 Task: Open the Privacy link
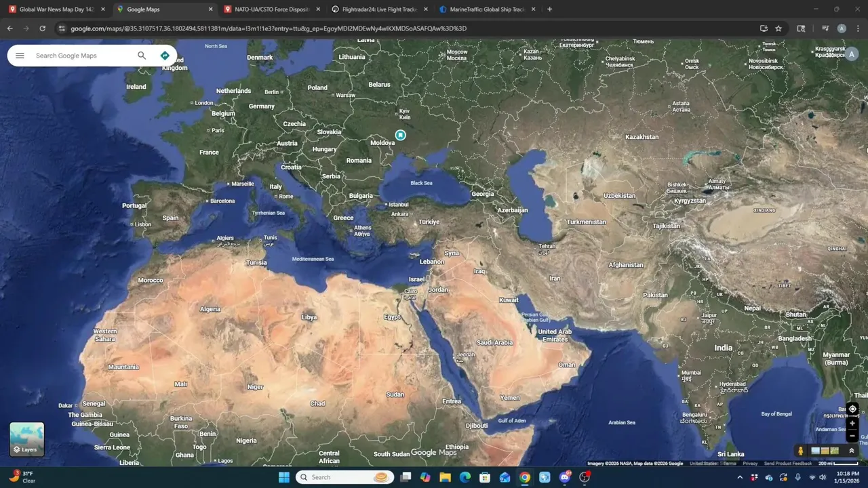pos(750,464)
